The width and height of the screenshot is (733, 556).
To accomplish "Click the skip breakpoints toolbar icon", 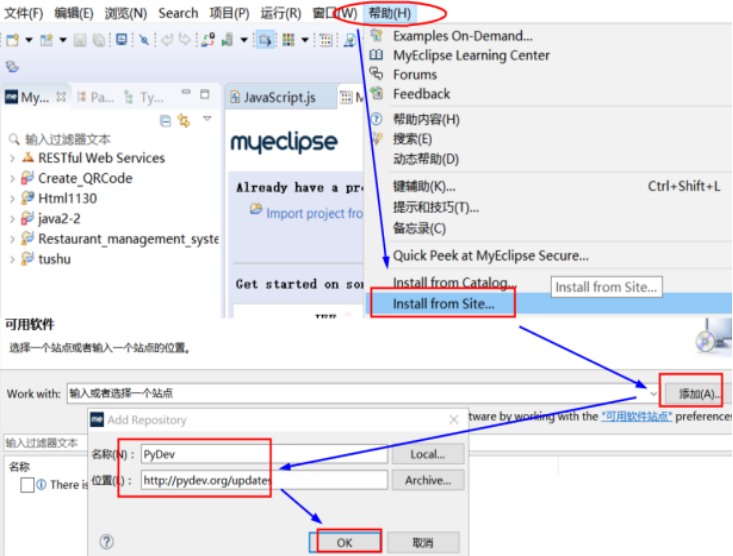I will coord(144,40).
